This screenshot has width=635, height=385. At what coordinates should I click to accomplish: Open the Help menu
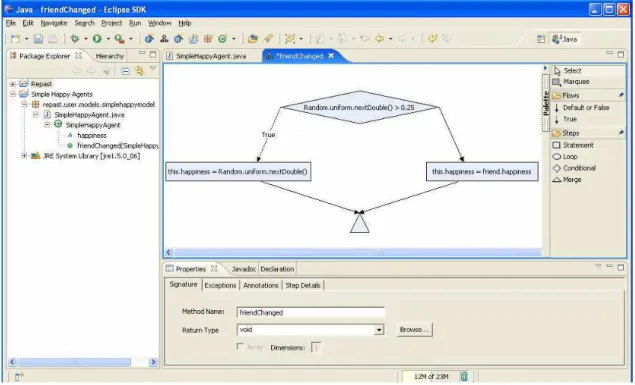coord(185,23)
